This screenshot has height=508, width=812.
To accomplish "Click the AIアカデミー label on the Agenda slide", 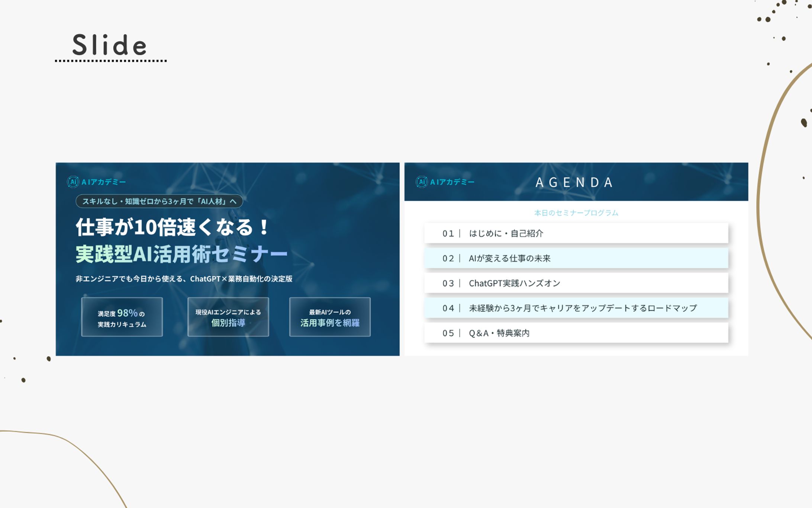I will tap(452, 182).
